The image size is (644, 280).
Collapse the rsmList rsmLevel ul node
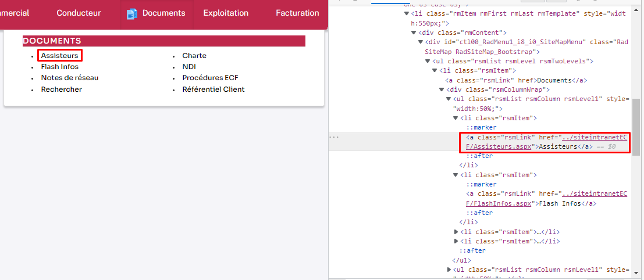point(427,61)
